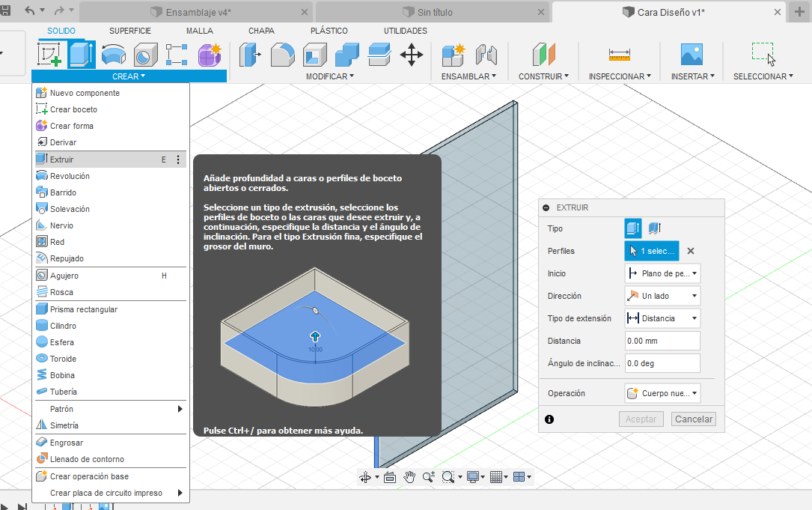
Task: Click the Orbit navigation icon
Action: 365,477
